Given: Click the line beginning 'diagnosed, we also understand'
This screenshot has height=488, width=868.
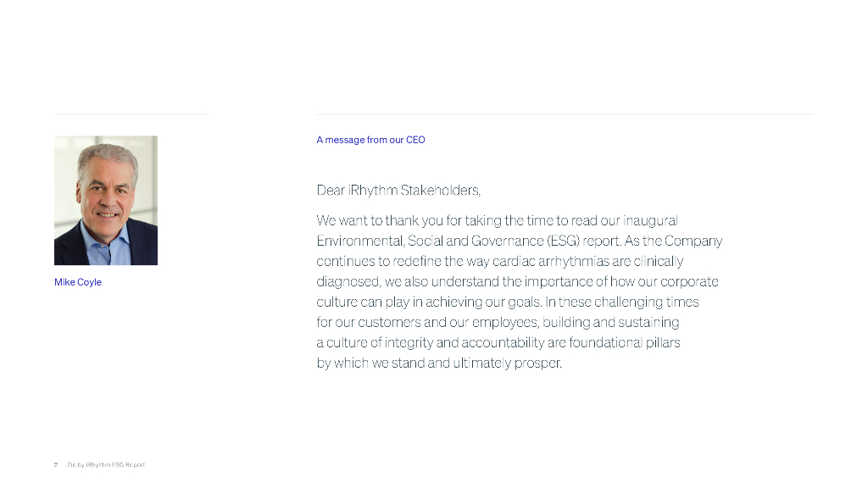Looking at the screenshot, I should tap(517, 281).
